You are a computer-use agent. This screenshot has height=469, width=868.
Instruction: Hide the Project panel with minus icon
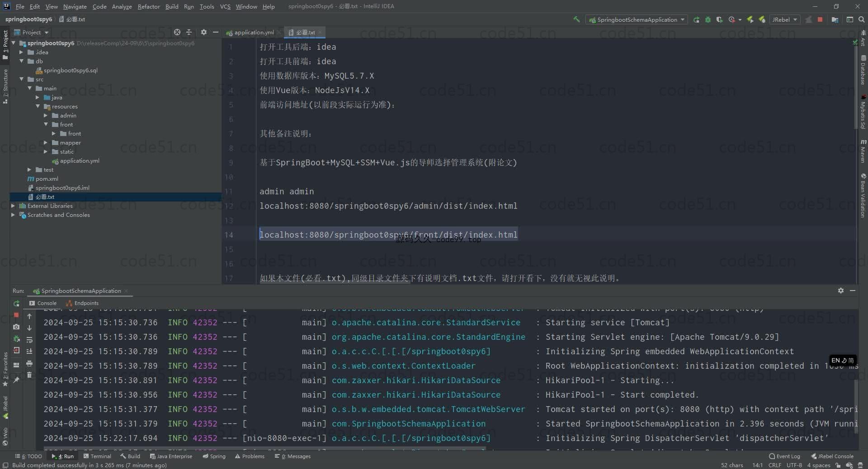[x=216, y=32]
